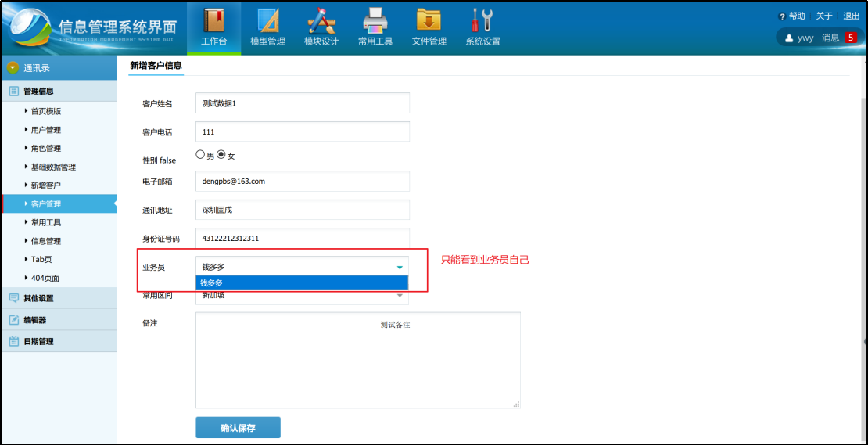Screen dimensions: 868x446
Task: Open the 模块设计 module design icon
Action: (321, 20)
